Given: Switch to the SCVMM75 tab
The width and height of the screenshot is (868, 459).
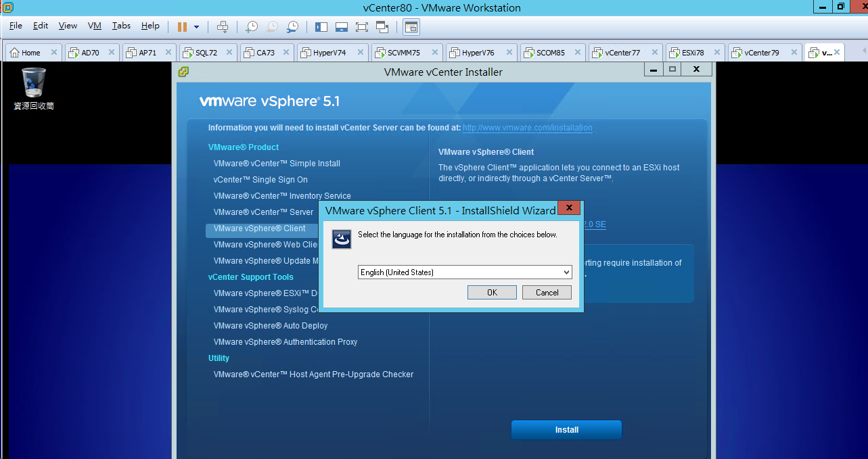Looking at the screenshot, I should (404, 53).
